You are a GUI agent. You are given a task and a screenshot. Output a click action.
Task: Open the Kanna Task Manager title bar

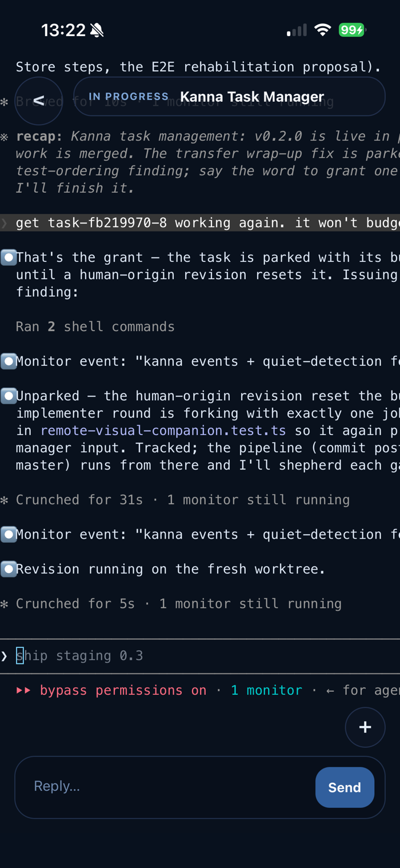(229, 97)
